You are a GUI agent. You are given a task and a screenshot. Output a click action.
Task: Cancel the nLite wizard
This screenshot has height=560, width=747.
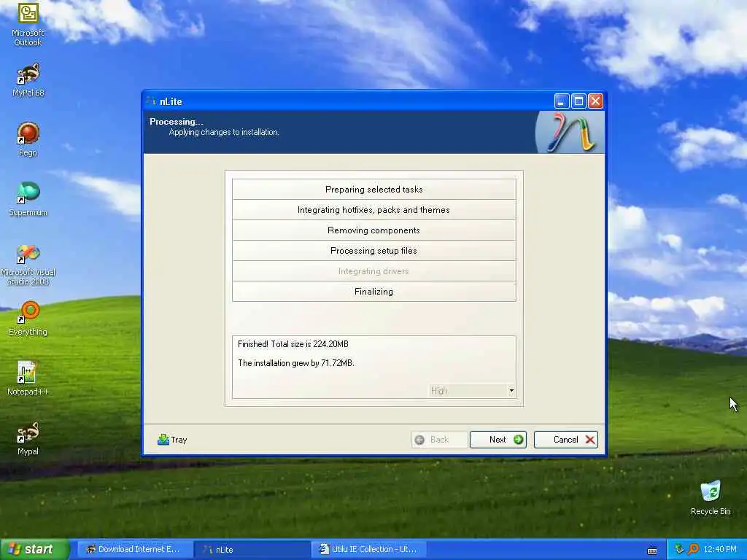click(566, 440)
